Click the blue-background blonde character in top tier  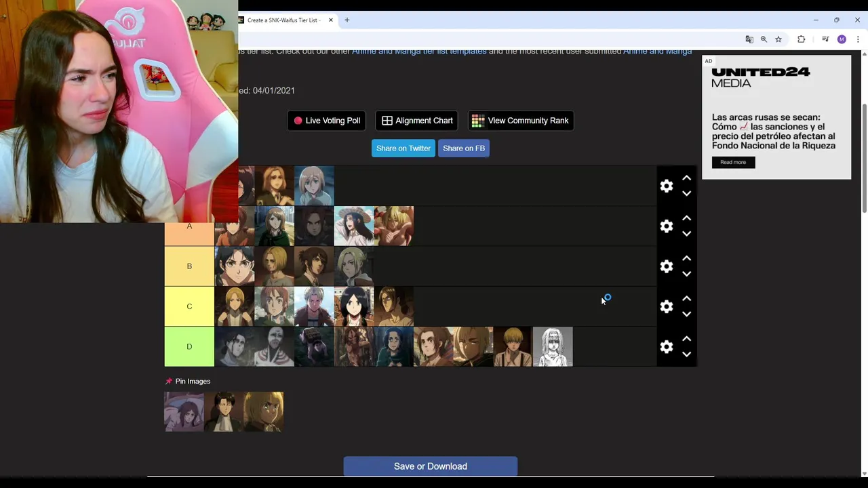click(314, 186)
